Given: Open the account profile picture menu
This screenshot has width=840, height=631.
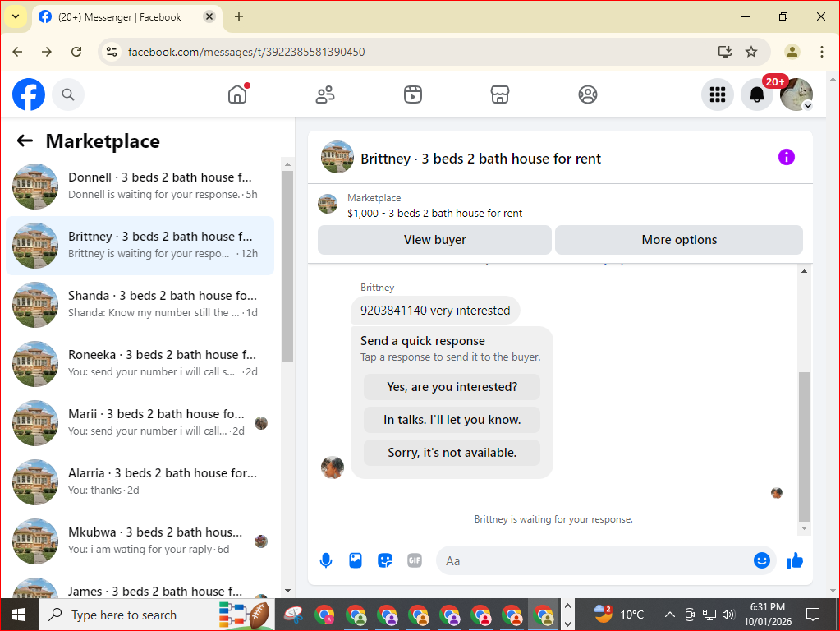Looking at the screenshot, I should tap(796, 94).
